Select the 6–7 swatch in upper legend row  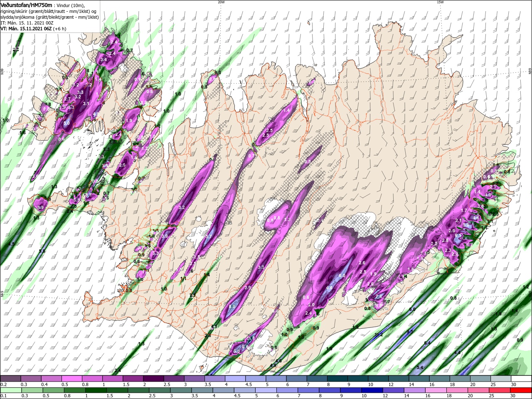coord(296,379)
